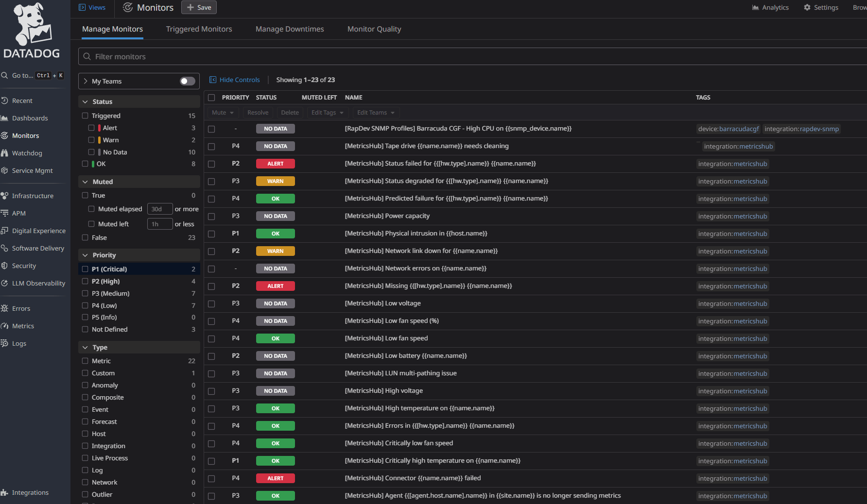
Task: Check the OK status filter
Action: click(85, 164)
